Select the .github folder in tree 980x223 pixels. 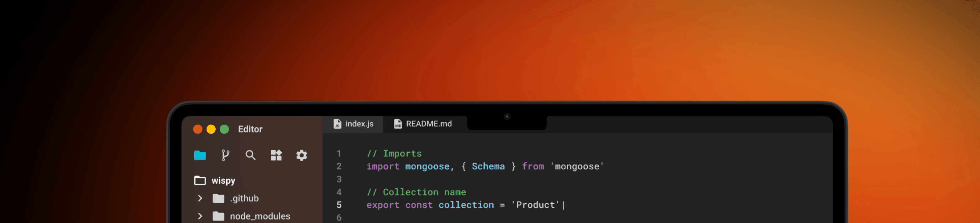(244, 198)
